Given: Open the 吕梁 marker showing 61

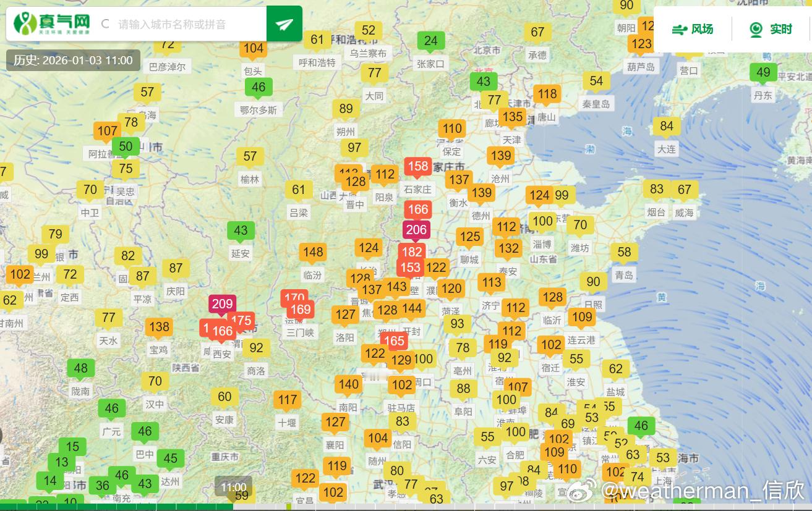Looking at the screenshot, I should pyautogui.click(x=299, y=191).
